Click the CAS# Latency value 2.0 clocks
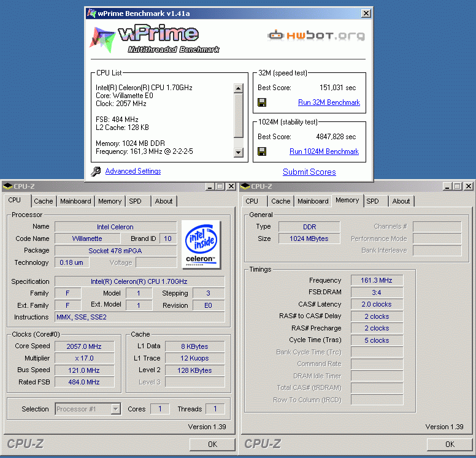This screenshot has height=458, width=476. pyautogui.click(x=377, y=305)
